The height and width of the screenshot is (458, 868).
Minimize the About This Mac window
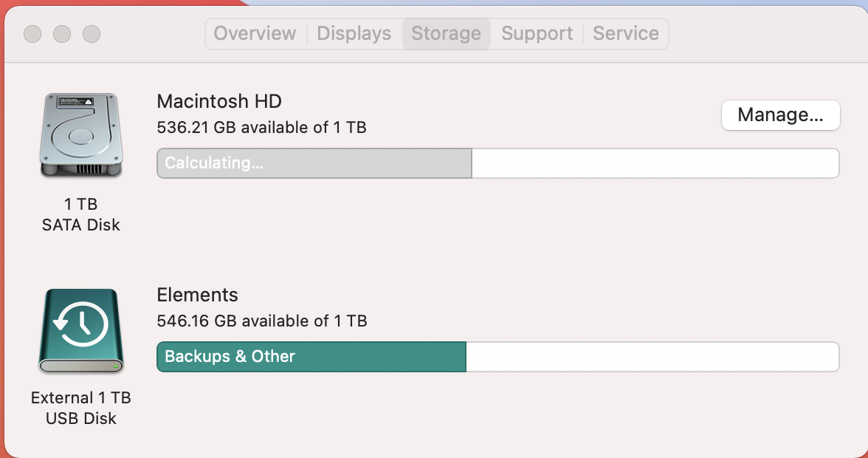(x=62, y=34)
